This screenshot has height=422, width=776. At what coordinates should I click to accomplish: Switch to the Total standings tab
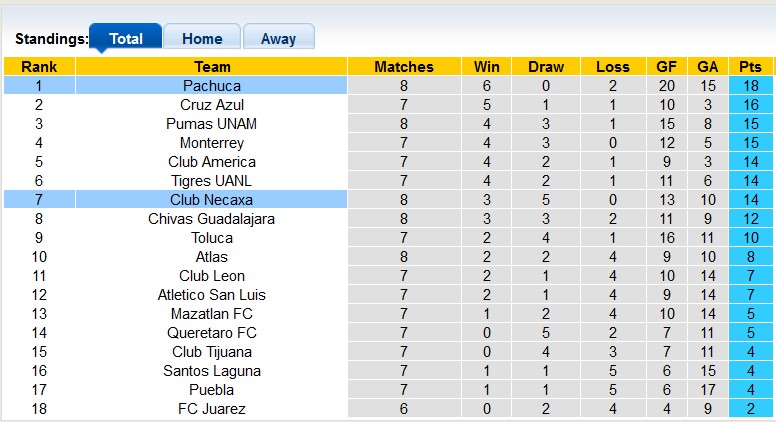point(125,39)
